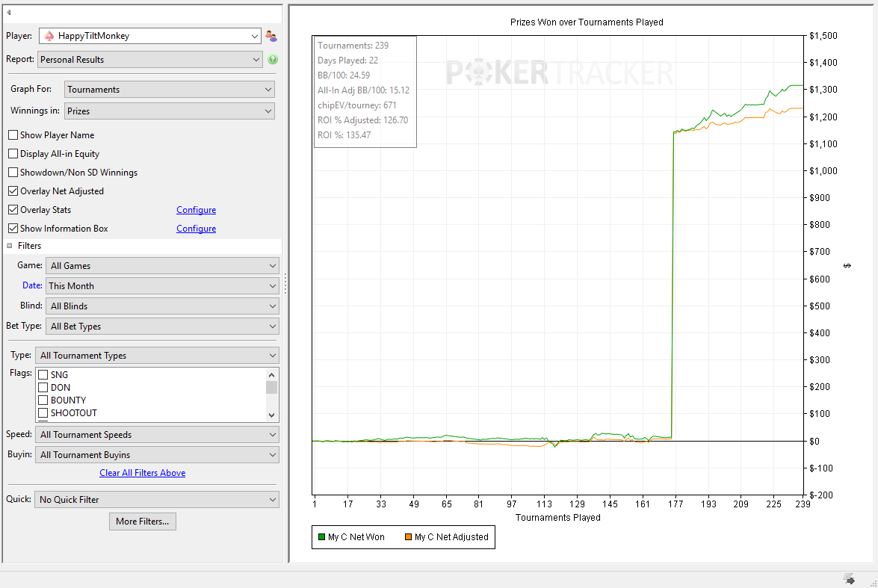Open the Quick filter dropdown
This screenshot has height=588, width=878.
[157, 500]
